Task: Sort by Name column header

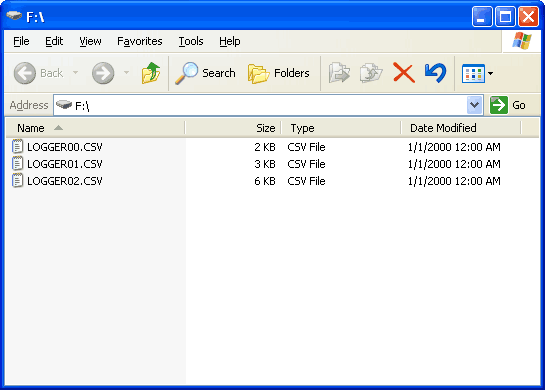Action: pyautogui.click(x=95, y=128)
